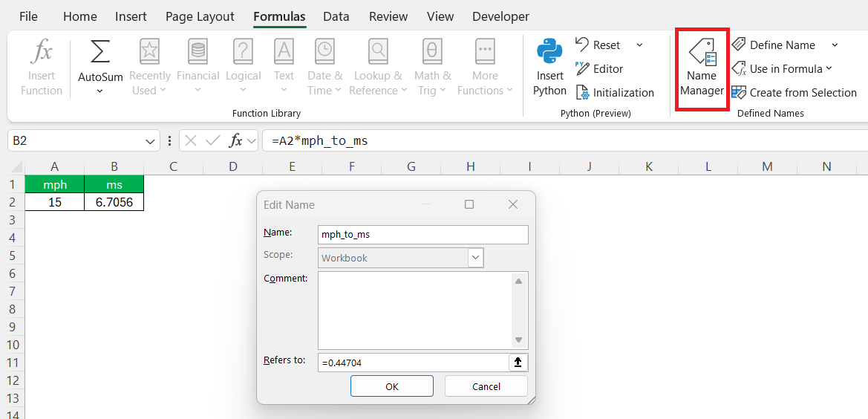This screenshot has height=419, width=868.
Task: Open the Name Manager
Action: point(702,68)
